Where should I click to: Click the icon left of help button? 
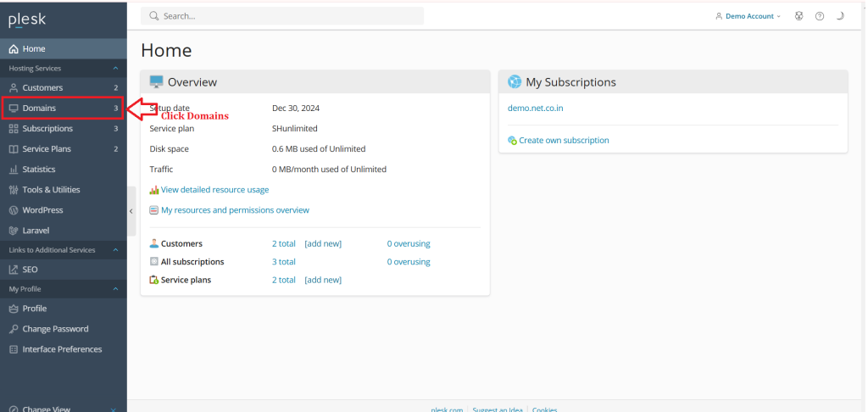[x=798, y=16]
